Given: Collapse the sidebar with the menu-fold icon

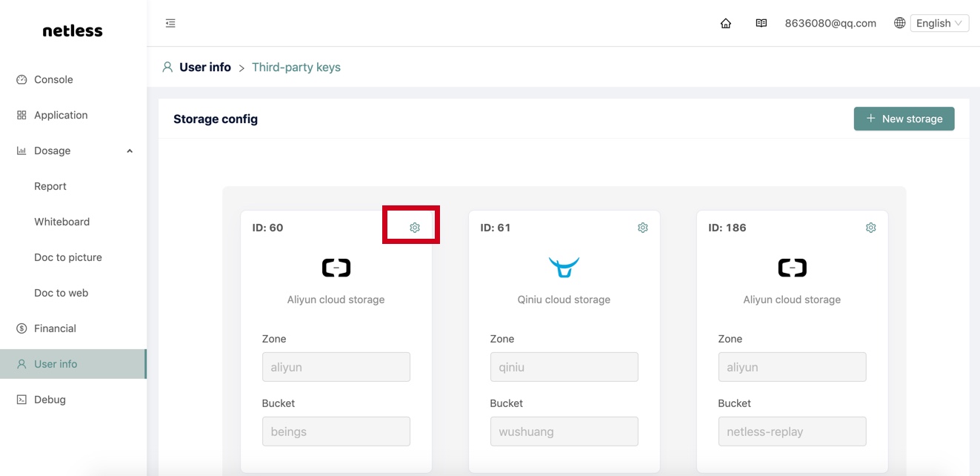Looking at the screenshot, I should [x=170, y=23].
